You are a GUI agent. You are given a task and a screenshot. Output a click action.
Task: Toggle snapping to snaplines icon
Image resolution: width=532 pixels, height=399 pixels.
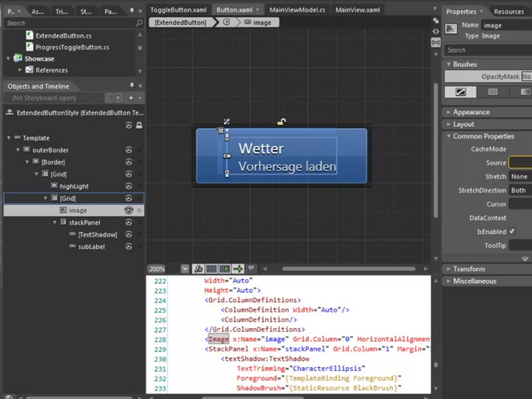tap(238, 269)
